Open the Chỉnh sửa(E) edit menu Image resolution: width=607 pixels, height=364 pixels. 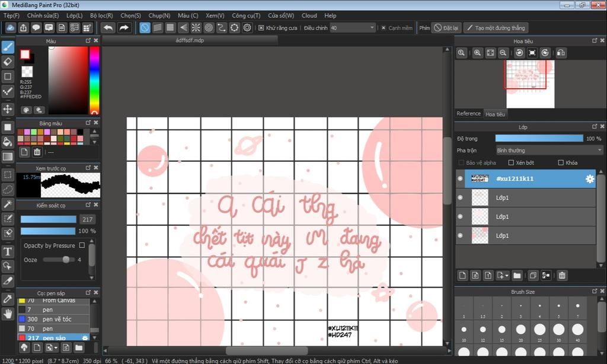(x=43, y=15)
